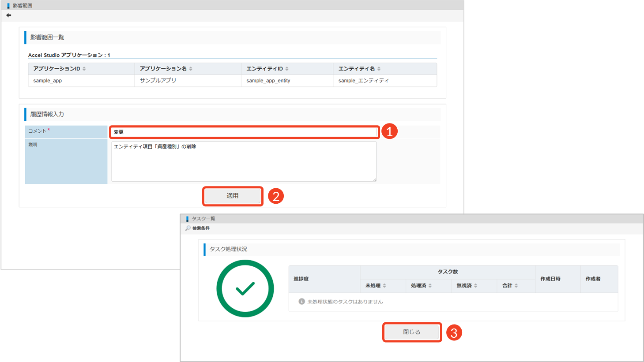
Task: Click inside the 説明 description textarea
Action: click(244, 161)
